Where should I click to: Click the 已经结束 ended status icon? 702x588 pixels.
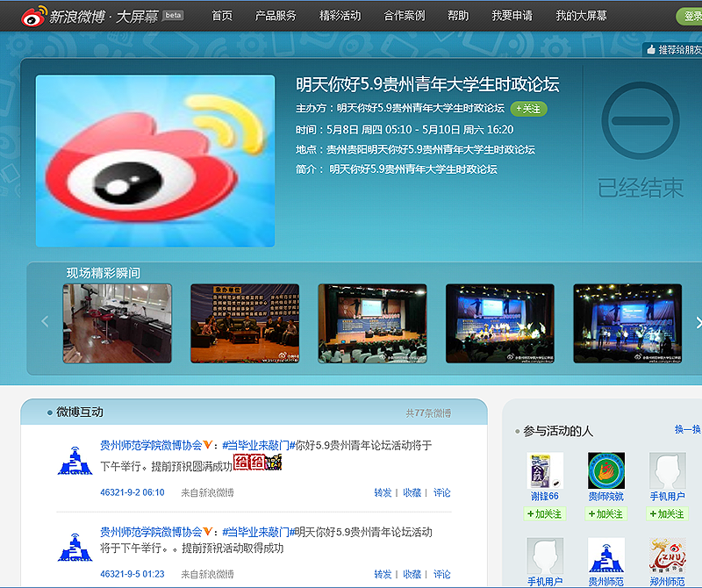coord(641,120)
